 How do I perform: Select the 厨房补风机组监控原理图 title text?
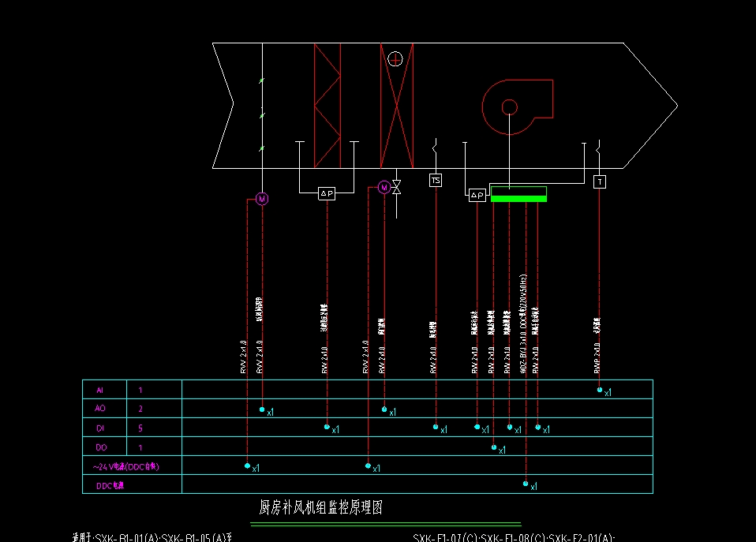click(321, 506)
